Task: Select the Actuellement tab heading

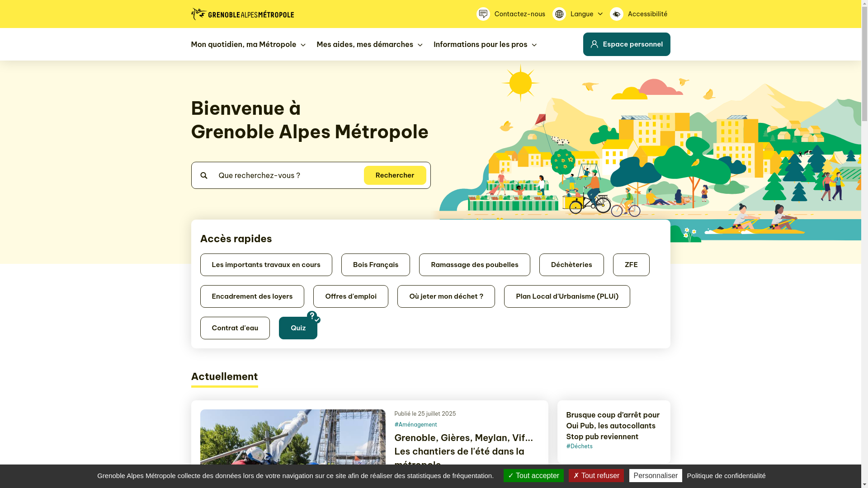Action: [224, 377]
